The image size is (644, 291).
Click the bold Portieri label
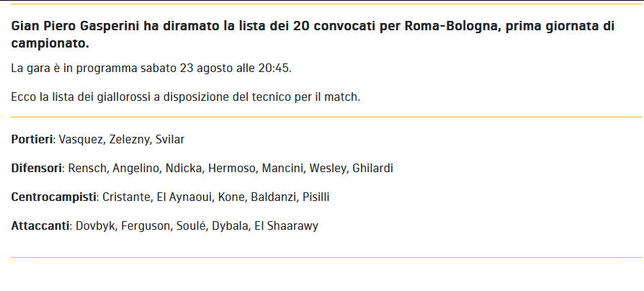click(x=32, y=140)
